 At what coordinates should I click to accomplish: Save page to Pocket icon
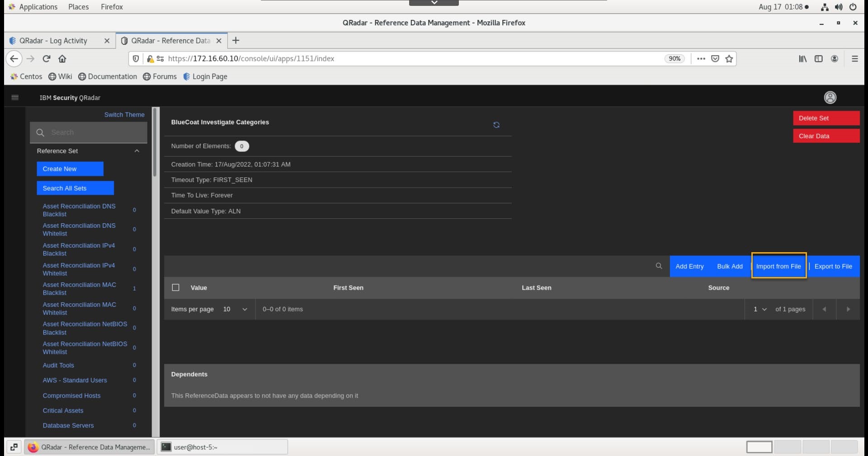(715, 59)
